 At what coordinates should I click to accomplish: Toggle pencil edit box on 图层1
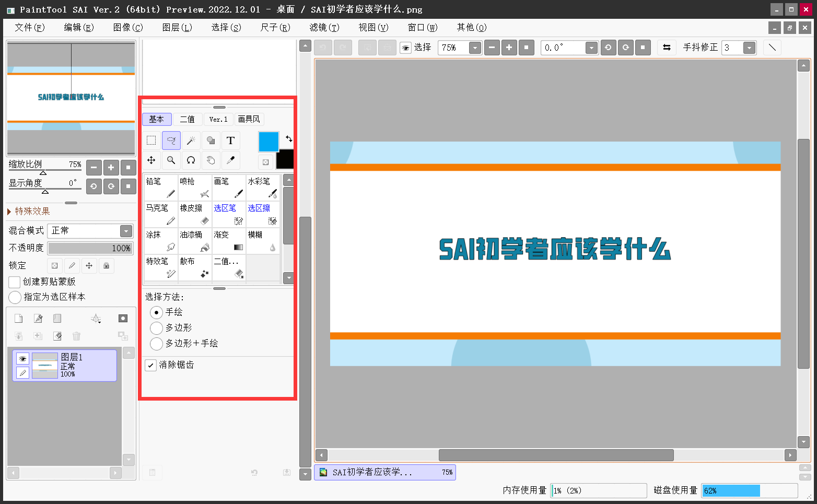pos(22,372)
